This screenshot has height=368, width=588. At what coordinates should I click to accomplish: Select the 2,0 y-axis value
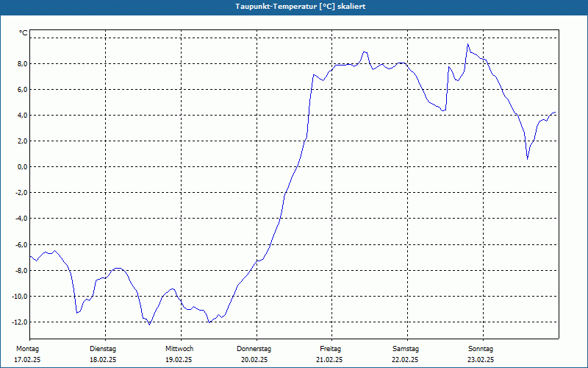point(22,141)
